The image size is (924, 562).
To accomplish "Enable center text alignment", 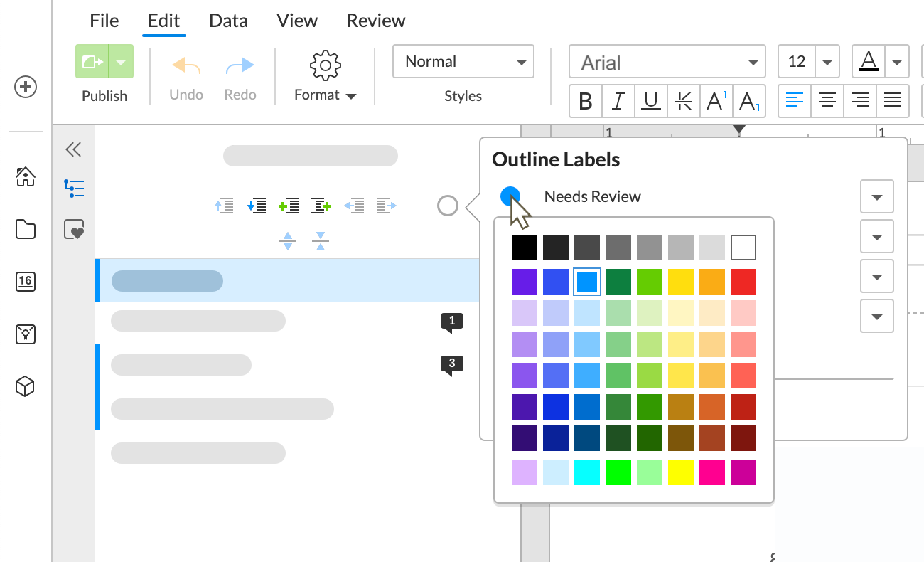I will (x=827, y=101).
